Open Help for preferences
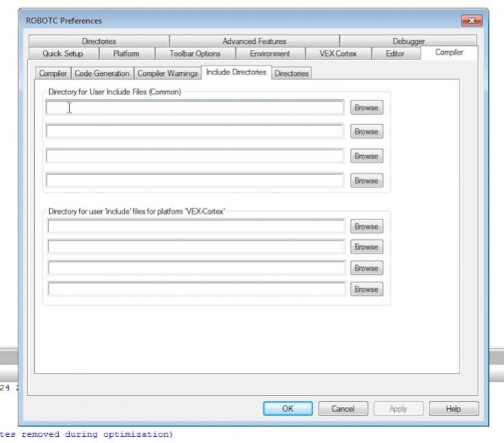The height and width of the screenshot is (443, 504). pos(453,408)
